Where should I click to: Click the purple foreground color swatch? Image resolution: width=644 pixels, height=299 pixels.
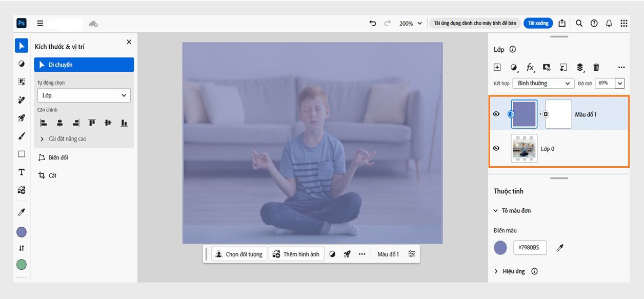[22, 232]
